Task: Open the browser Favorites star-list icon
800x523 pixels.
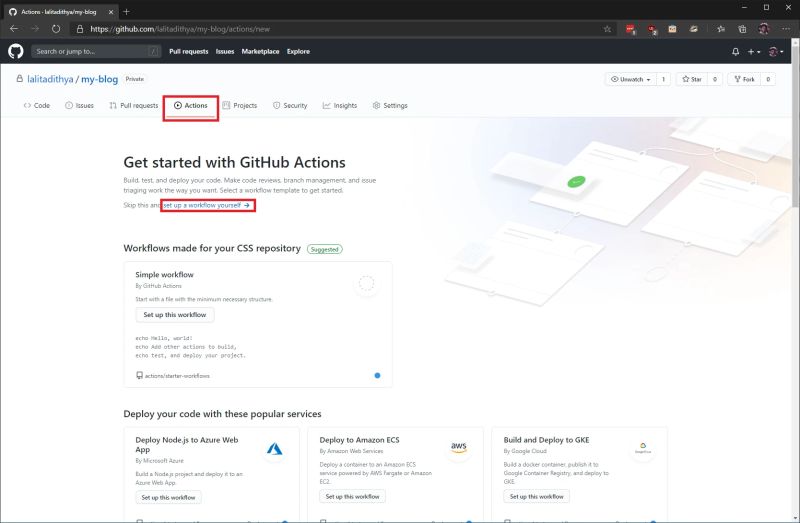Action: [x=721, y=29]
